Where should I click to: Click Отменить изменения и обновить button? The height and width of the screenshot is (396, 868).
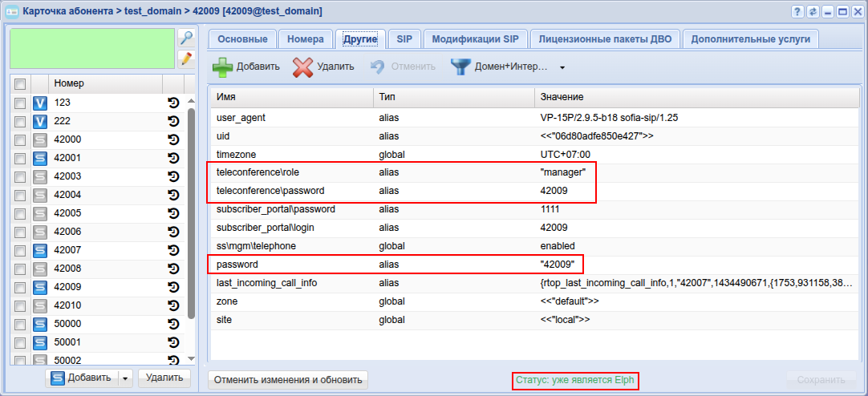point(288,380)
